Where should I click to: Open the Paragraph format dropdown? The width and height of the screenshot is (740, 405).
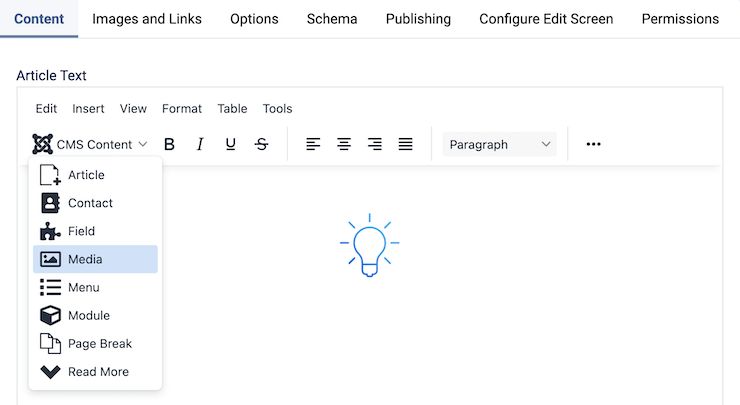499,144
